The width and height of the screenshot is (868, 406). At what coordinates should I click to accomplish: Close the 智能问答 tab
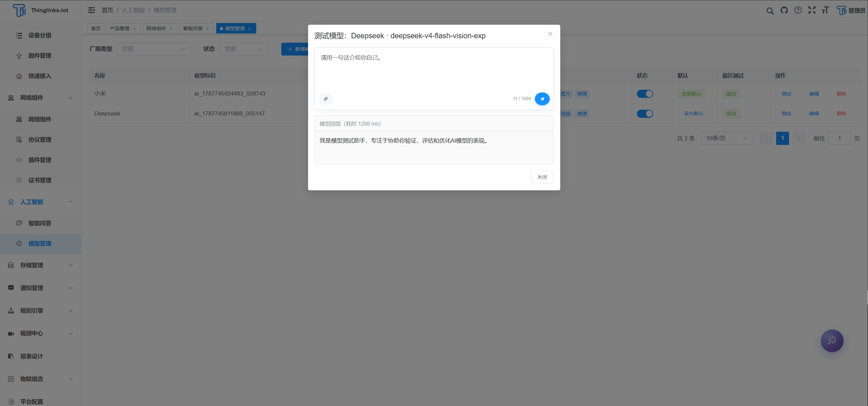pos(208,29)
